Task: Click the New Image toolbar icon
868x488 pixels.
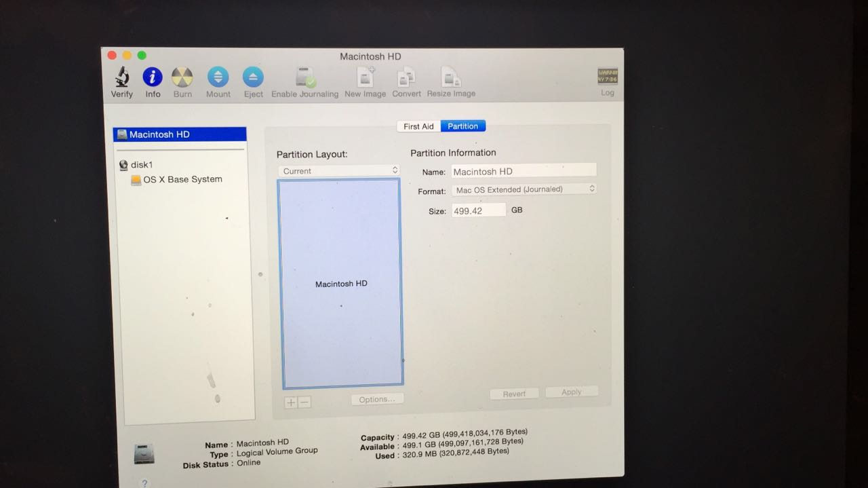Action: tap(365, 78)
